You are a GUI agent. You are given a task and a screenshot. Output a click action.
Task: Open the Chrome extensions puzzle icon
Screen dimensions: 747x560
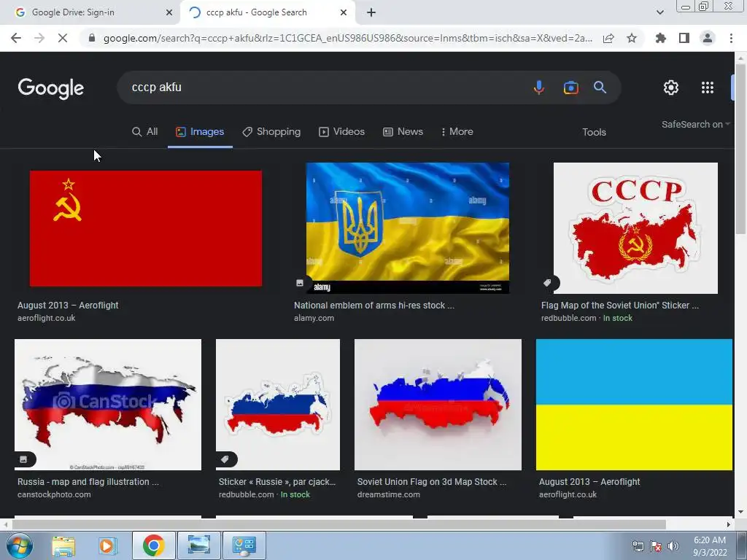pyautogui.click(x=661, y=38)
